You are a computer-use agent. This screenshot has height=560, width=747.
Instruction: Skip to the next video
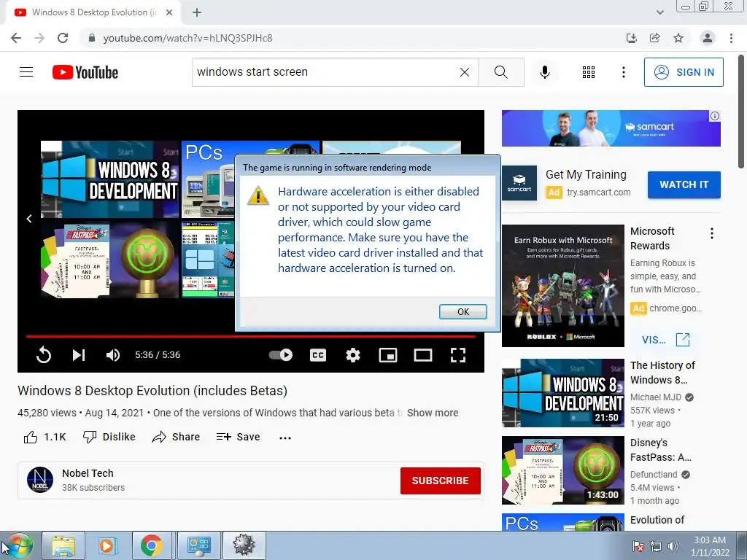click(x=79, y=355)
